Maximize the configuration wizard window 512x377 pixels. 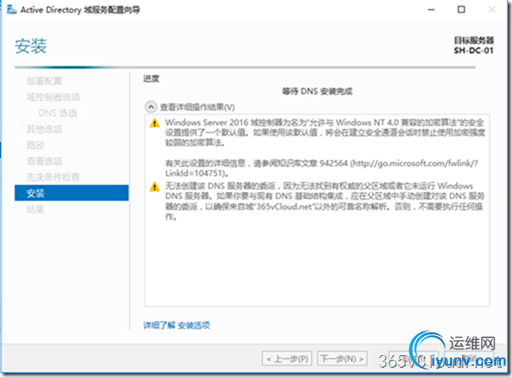[x=461, y=10]
